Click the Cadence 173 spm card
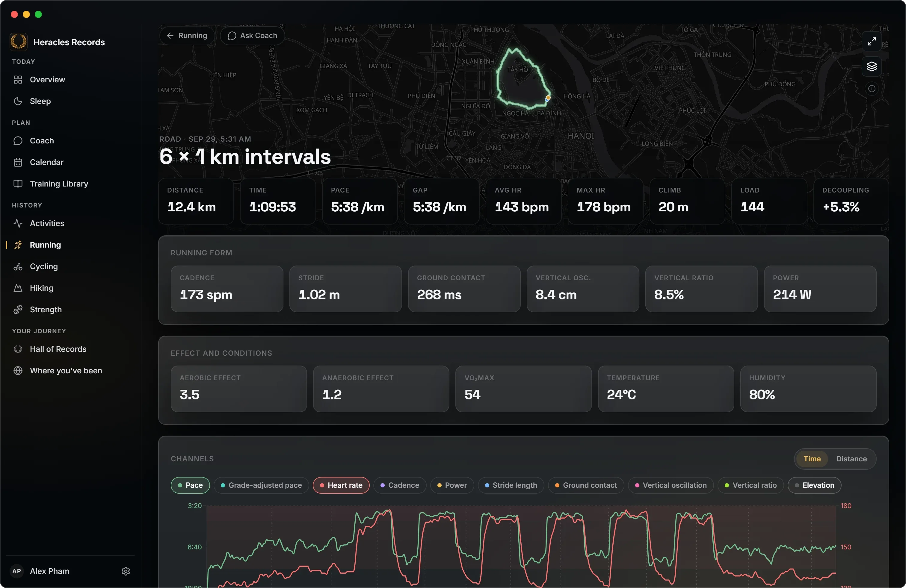This screenshot has height=588, width=906. click(227, 289)
